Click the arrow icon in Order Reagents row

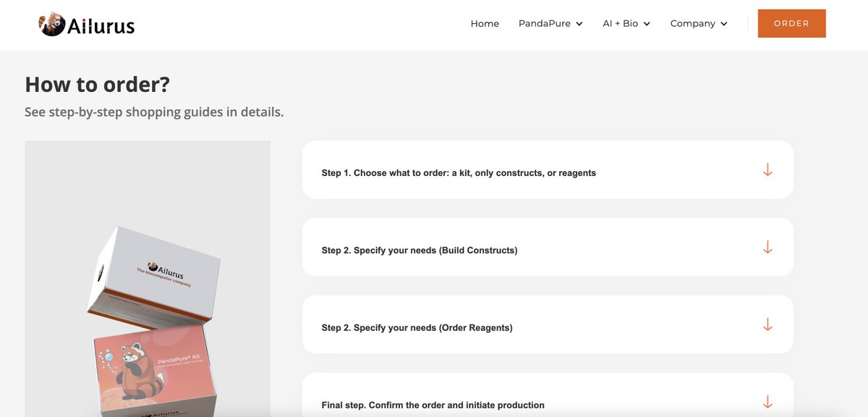point(767,325)
